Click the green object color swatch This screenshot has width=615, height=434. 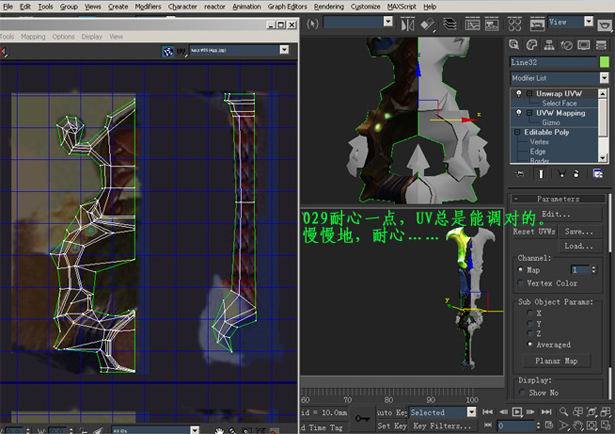click(x=604, y=62)
